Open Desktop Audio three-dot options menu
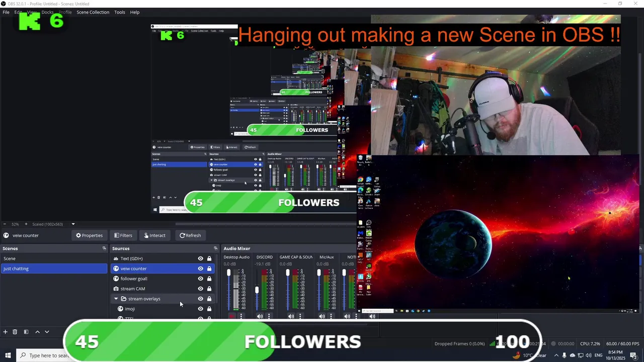 (x=241, y=316)
